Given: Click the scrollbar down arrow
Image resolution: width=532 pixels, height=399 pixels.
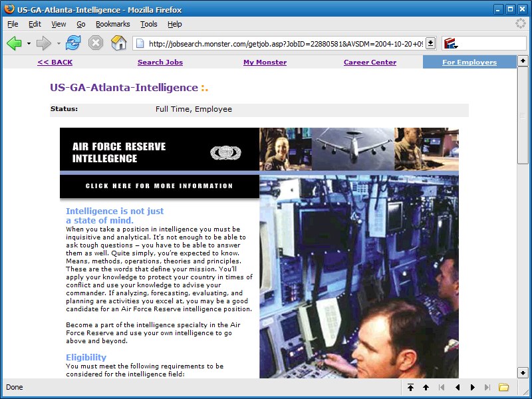Looking at the screenshot, I should 523,373.
